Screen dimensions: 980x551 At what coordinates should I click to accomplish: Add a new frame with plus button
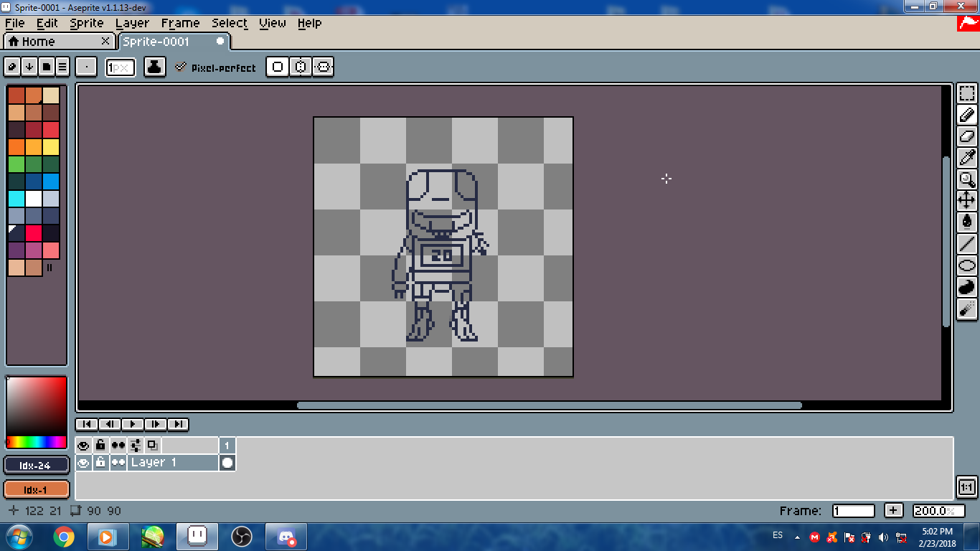pyautogui.click(x=893, y=511)
